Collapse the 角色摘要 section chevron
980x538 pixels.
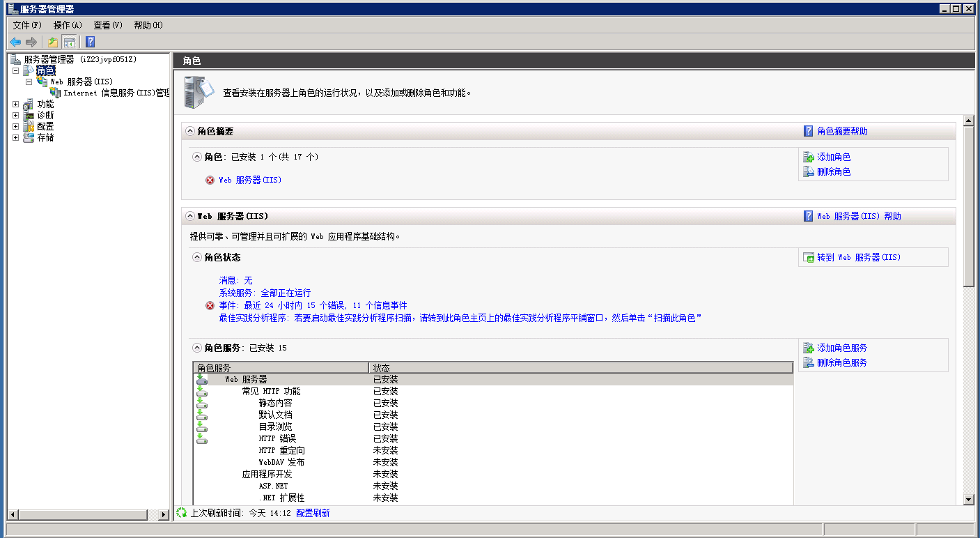[190, 131]
